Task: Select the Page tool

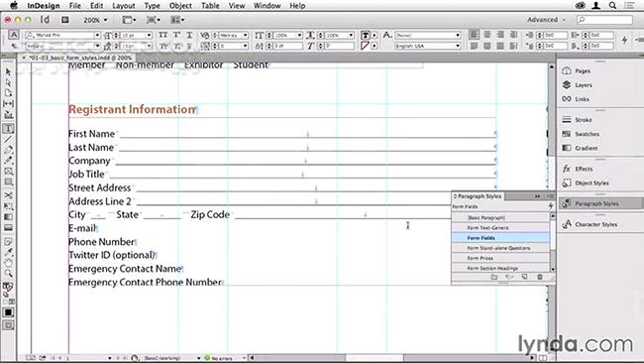Action: [8, 93]
